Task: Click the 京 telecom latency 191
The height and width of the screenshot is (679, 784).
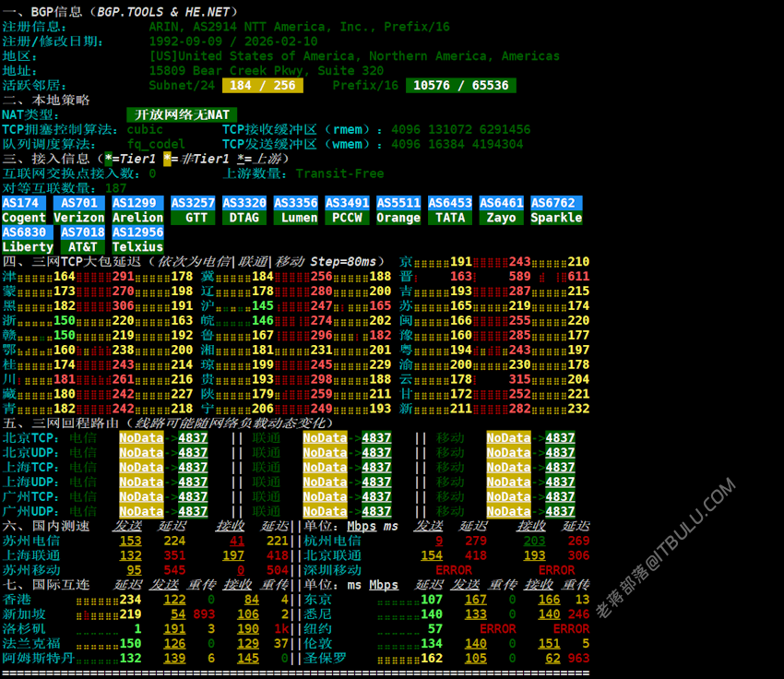Action: [x=461, y=262]
